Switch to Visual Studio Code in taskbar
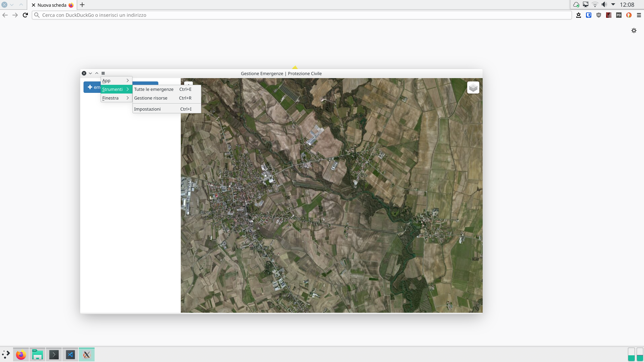 click(70, 355)
